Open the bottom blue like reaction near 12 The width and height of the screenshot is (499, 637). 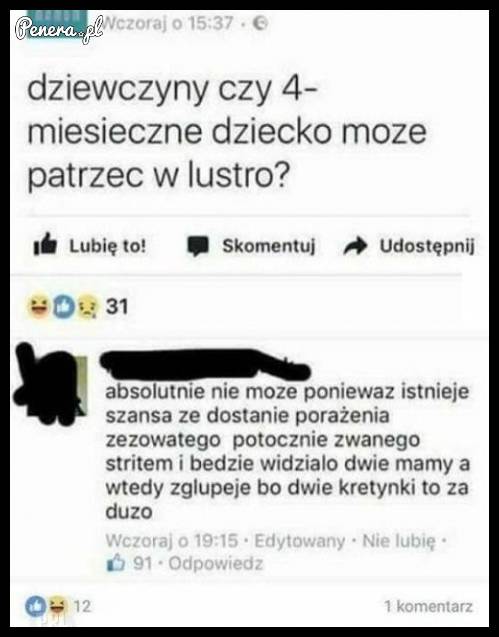36,606
